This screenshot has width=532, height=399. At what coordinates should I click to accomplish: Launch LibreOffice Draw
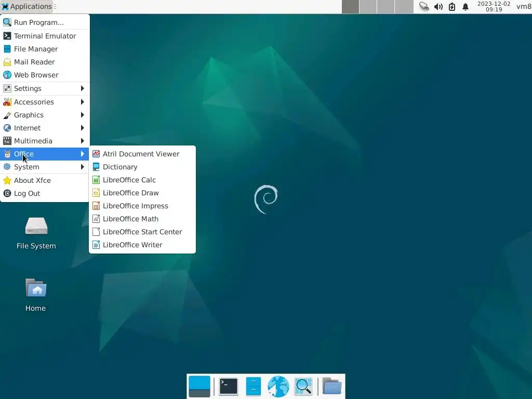(142, 193)
